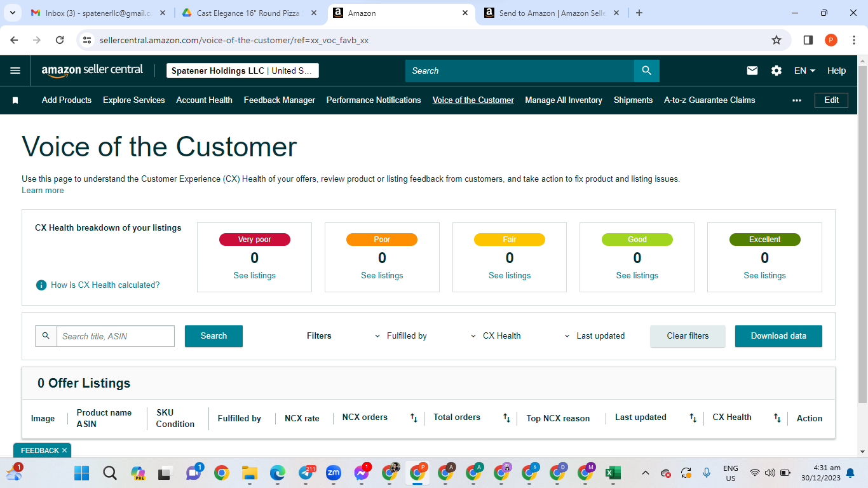Viewport: 868px width, 488px height.
Task: Open the Seller Central hamburger menu
Action: (x=15, y=71)
